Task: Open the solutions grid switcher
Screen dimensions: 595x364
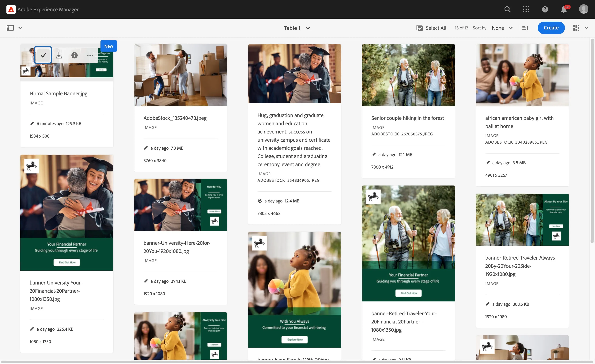Action: (x=526, y=9)
